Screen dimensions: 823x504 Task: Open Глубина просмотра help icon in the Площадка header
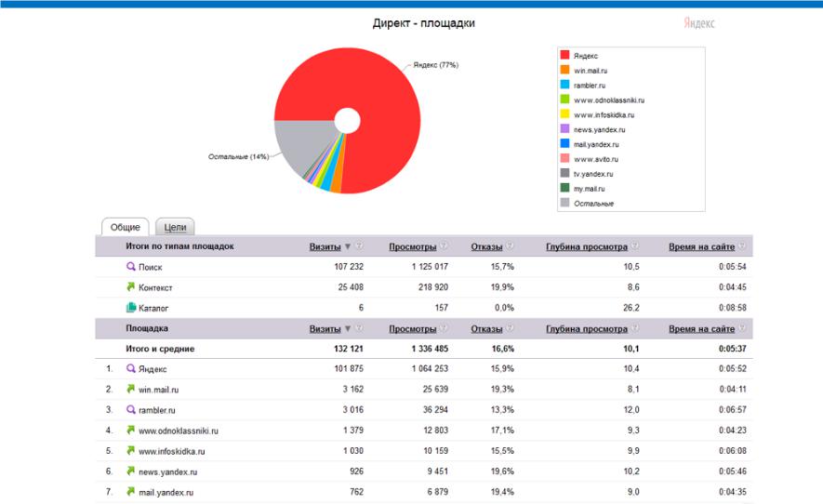pos(635,328)
